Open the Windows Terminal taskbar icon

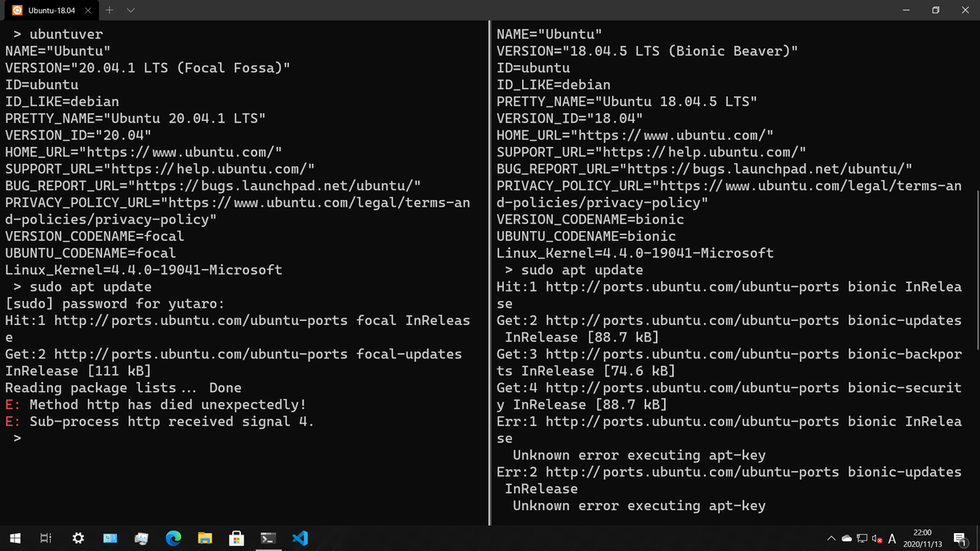(268, 538)
